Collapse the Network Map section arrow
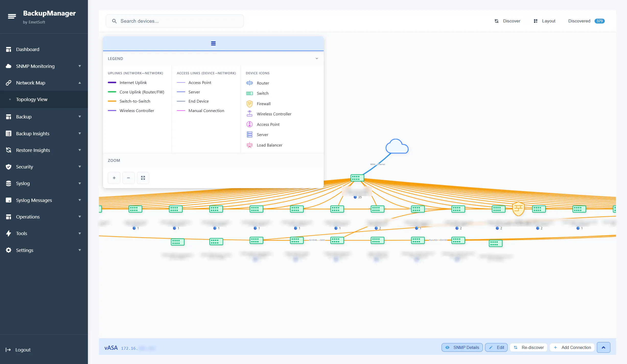The width and height of the screenshot is (627, 364). pyautogui.click(x=80, y=83)
